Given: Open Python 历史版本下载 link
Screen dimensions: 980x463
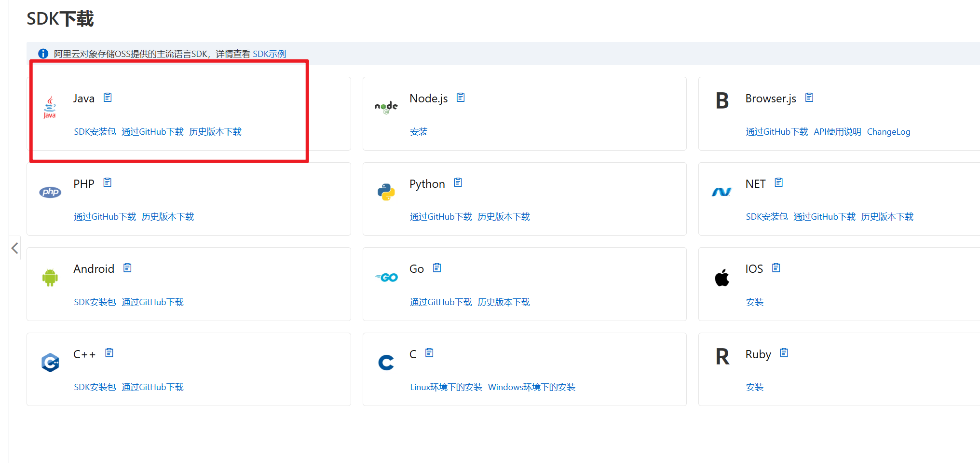Looking at the screenshot, I should coord(504,217).
